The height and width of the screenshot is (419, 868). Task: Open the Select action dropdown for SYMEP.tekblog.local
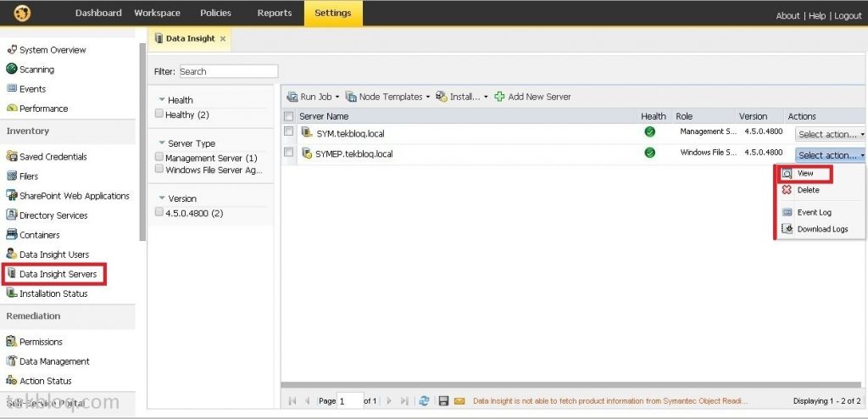pos(831,155)
